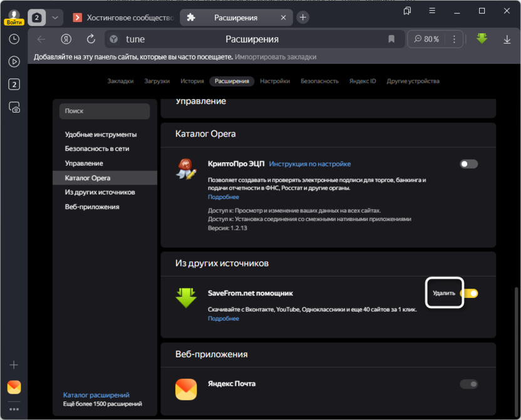Click the Импортировать закладки link
Viewport: 521px width, 420px height.
[276, 57]
